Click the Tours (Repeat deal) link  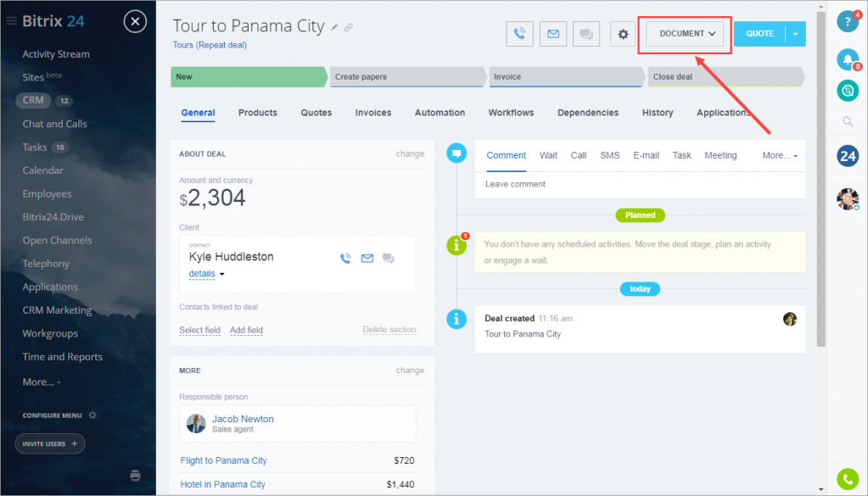point(210,45)
